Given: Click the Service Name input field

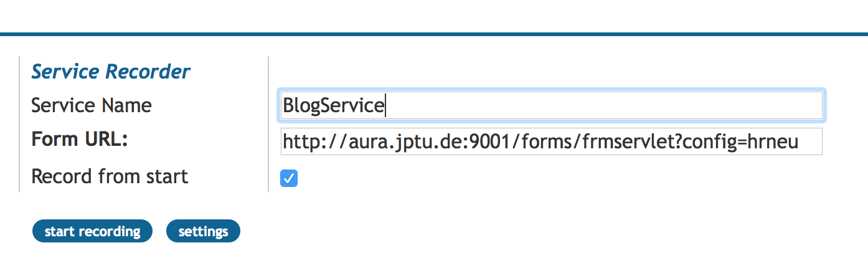Looking at the screenshot, I should pyautogui.click(x=551, y=105).
